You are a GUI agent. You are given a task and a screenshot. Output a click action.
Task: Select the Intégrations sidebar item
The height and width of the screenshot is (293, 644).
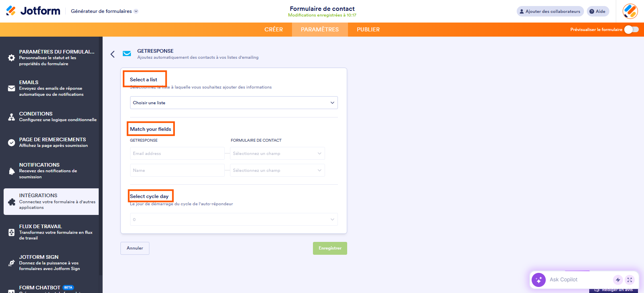(51, 202)
